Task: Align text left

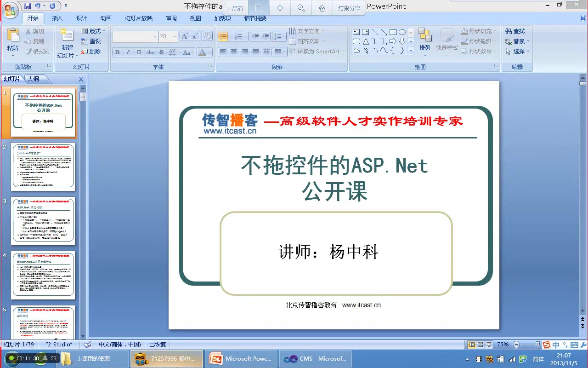Action: pyautogui.click(x=223, y=52)
